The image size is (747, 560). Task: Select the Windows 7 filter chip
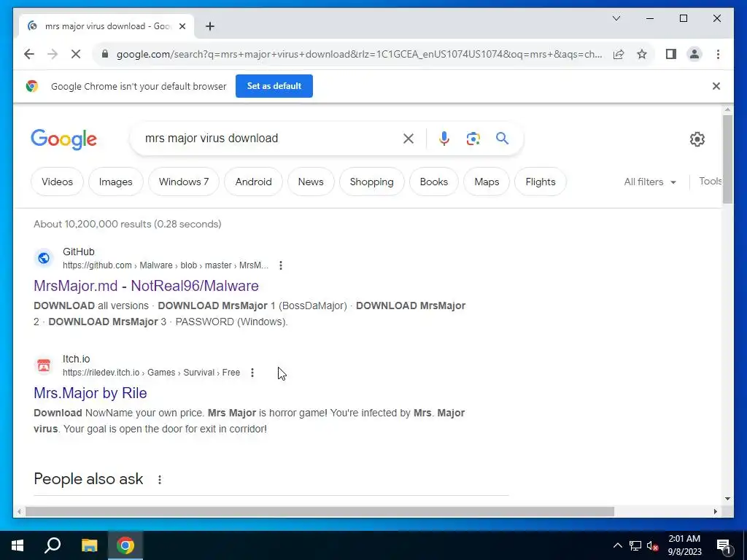(x=184, y=182)
